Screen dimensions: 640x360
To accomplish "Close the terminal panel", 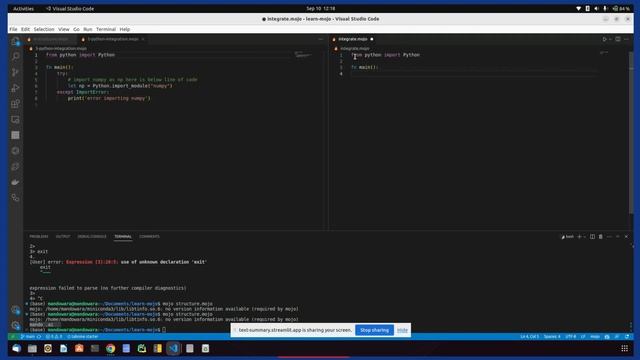I will (626, 237).
